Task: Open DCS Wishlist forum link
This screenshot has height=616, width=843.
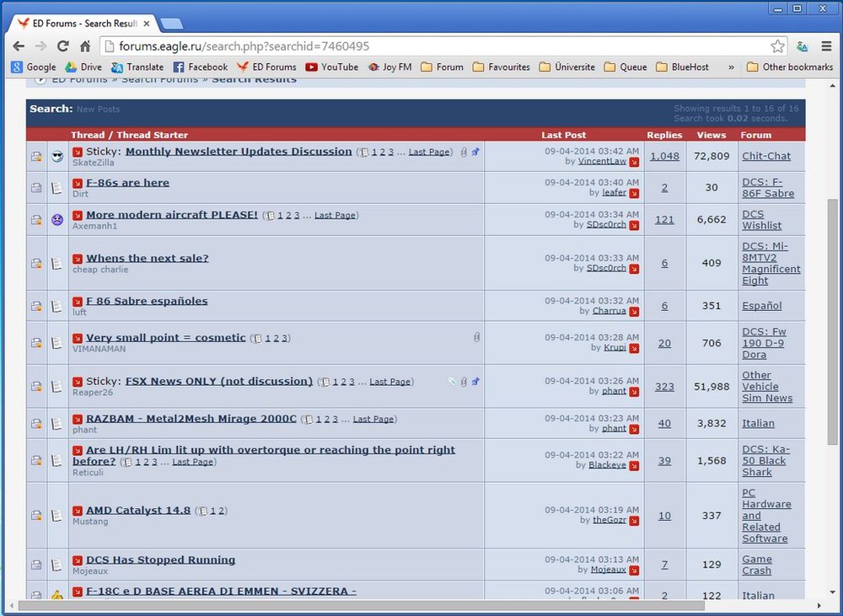Action: pyautogui.click(x=762, y=220)
